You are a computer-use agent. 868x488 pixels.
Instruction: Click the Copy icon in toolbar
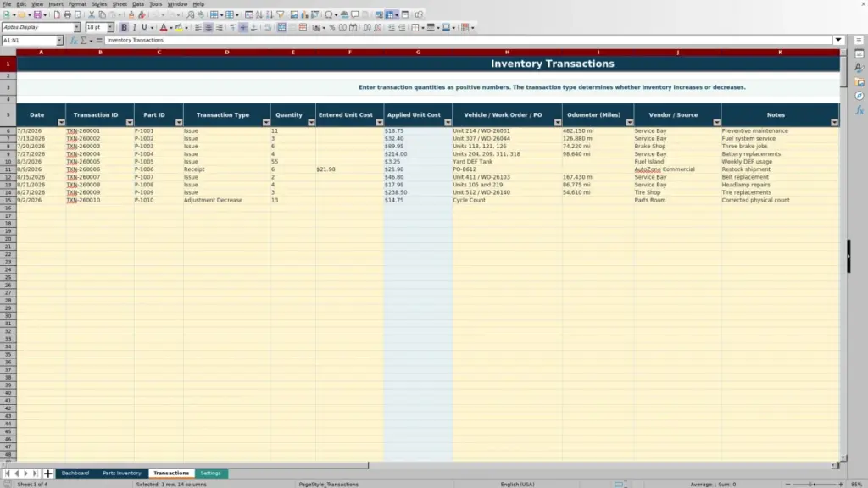(102, 14)
